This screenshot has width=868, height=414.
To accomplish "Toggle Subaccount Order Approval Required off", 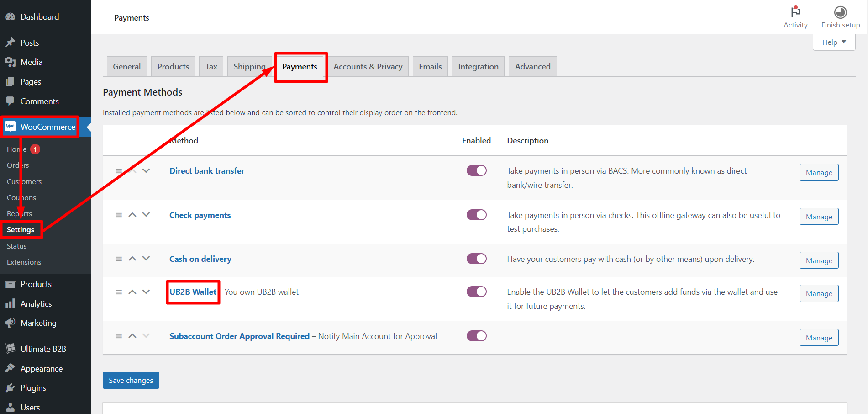I will pos(476,336).
